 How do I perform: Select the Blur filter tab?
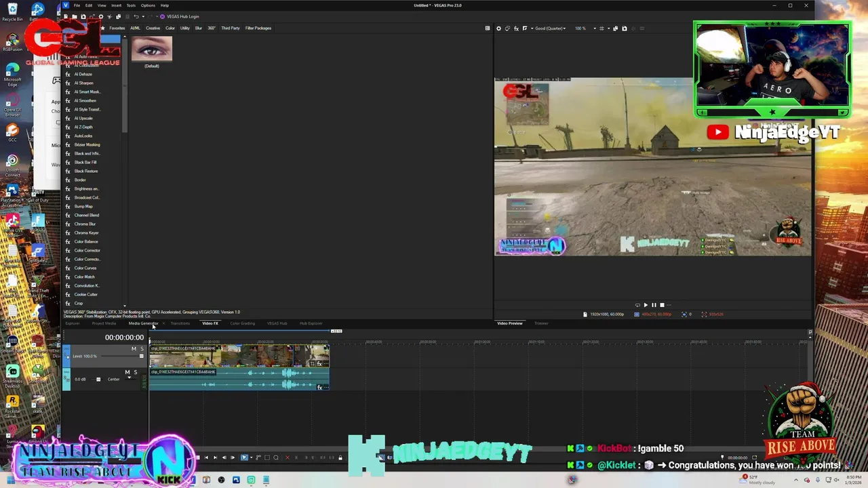(199, 28)
